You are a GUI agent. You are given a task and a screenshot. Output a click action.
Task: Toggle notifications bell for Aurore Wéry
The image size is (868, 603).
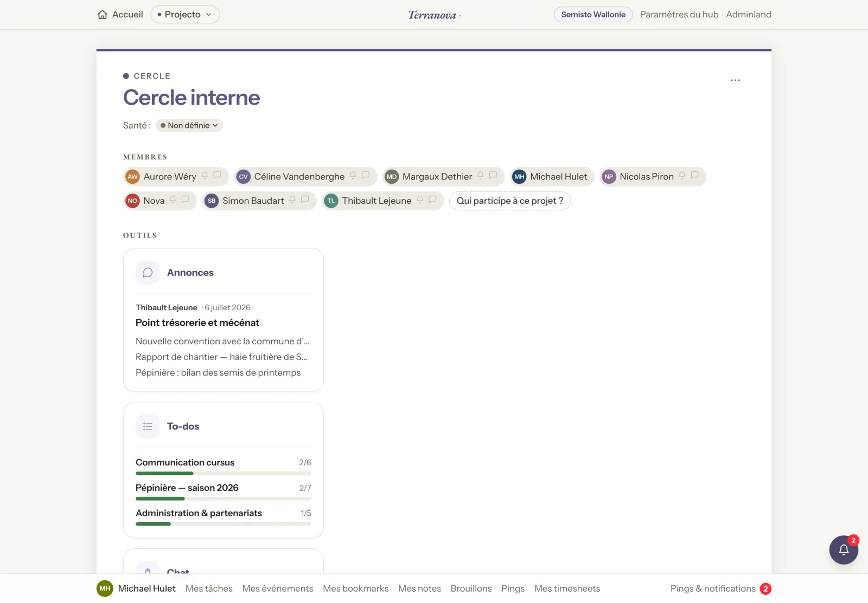(205, 176)
